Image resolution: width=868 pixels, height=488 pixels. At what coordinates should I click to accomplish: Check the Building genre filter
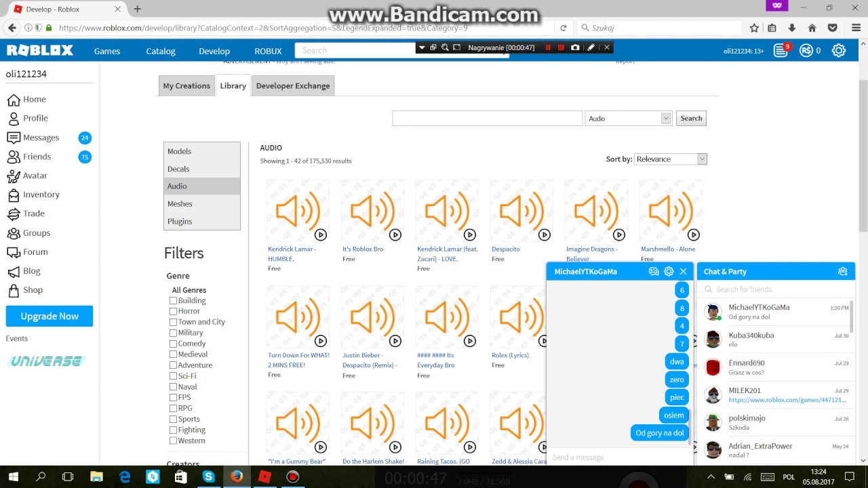point(173,300)
